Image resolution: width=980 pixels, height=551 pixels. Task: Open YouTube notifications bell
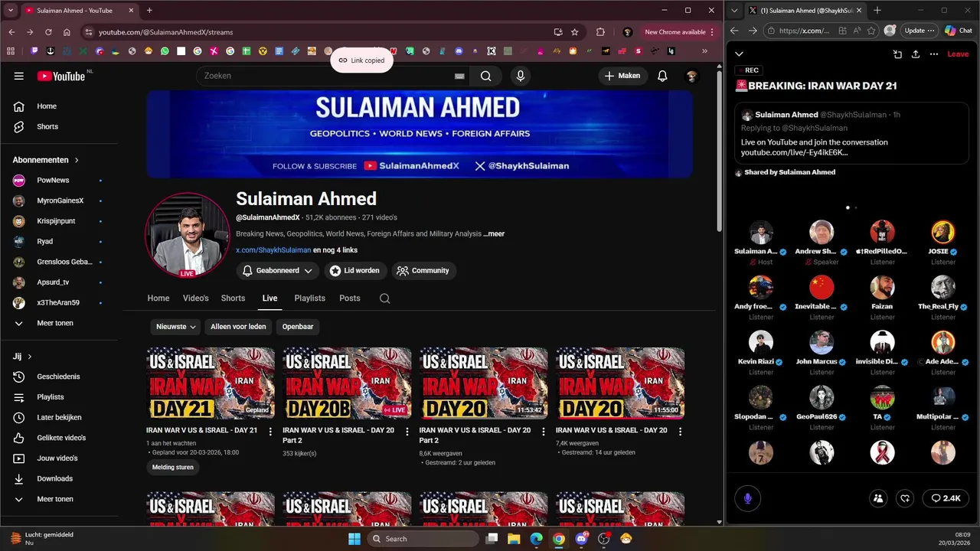point(662,76)
